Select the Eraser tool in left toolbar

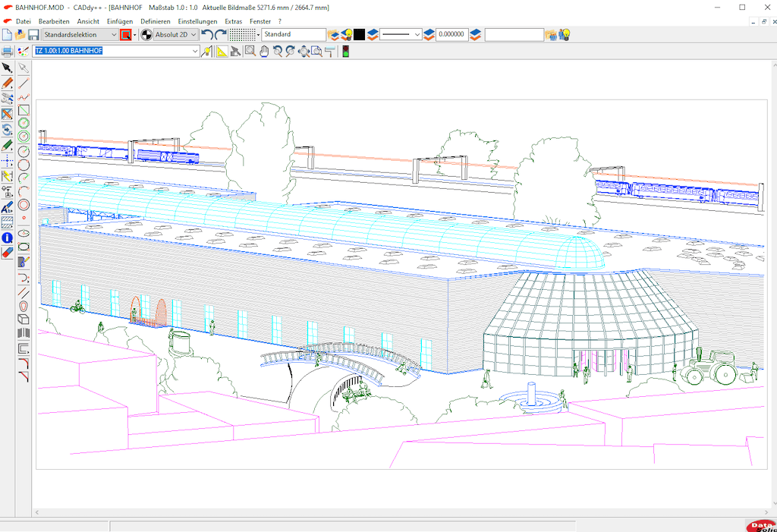[8, 253]
